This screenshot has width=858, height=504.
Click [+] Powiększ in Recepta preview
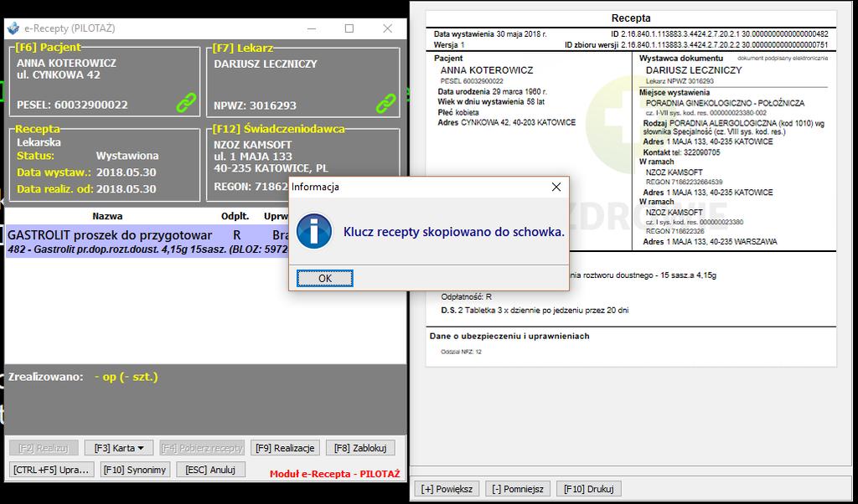[x=447, y=489]
